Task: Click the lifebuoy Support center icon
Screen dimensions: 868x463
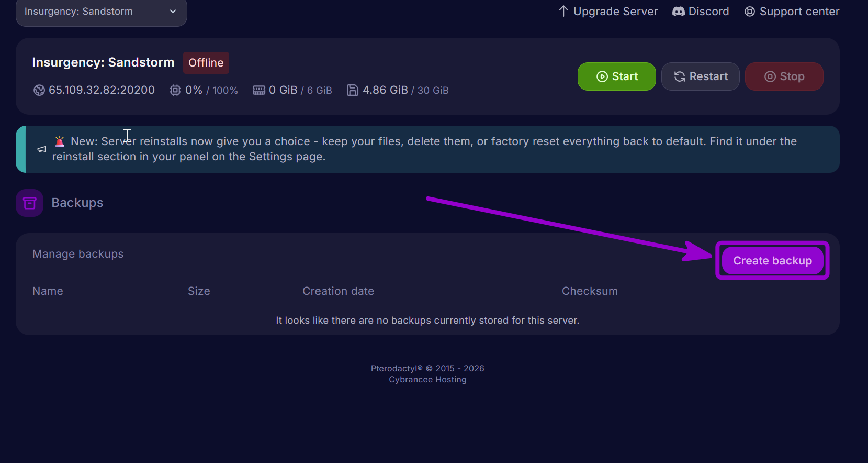Action: 750,12
